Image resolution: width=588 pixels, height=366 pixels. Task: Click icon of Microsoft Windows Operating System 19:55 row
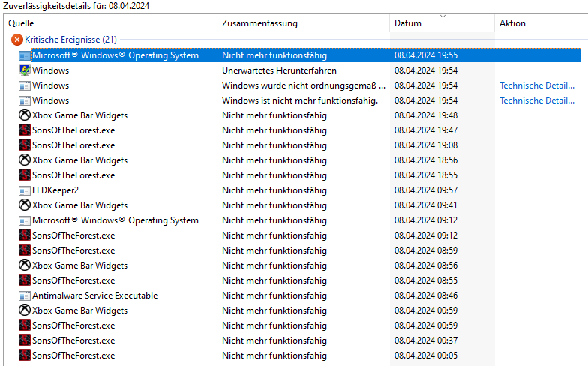[x=25, y=55]
